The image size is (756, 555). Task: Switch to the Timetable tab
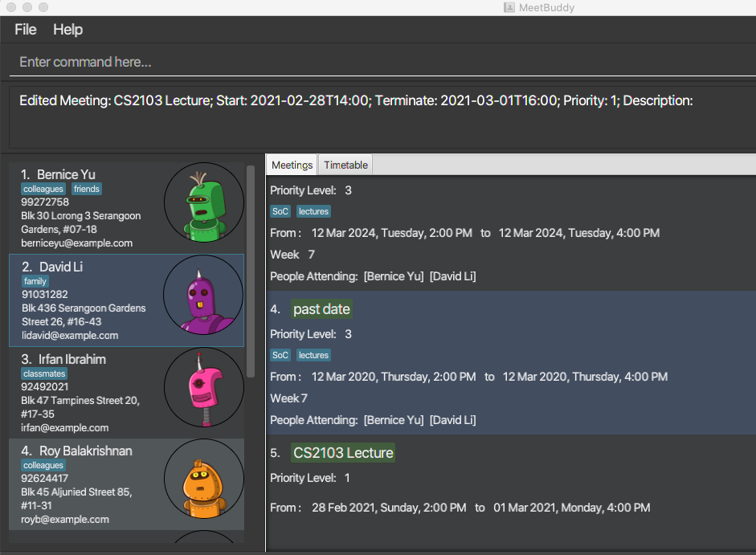point(345,165)
